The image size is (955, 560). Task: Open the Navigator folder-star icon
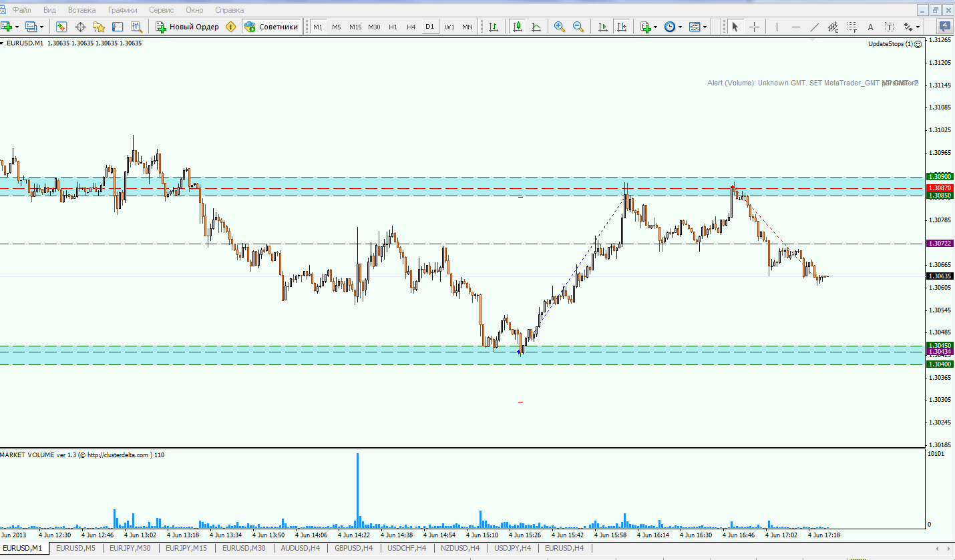coord(99,27)
